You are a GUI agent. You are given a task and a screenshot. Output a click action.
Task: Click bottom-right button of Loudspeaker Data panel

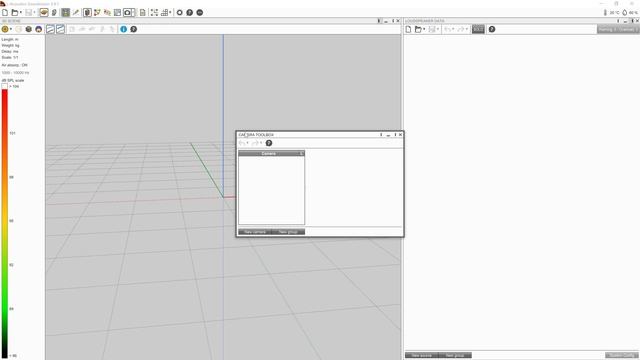[622, 356]
